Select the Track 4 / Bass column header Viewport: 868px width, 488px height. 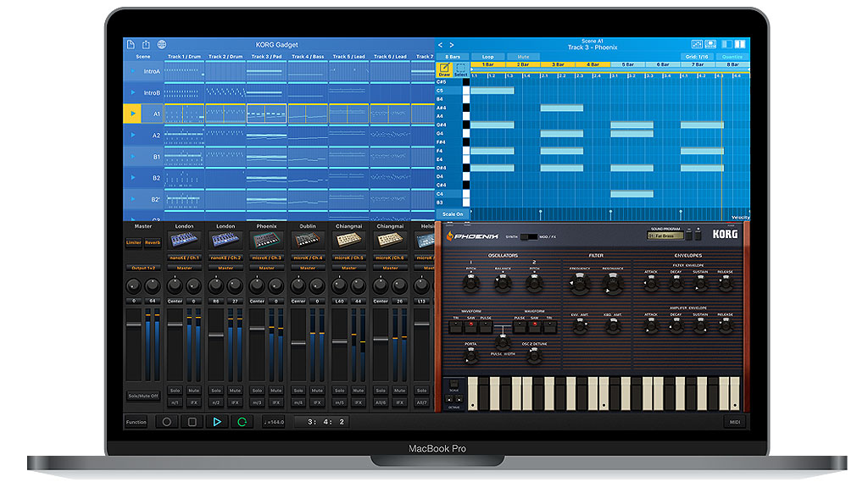pyautogui.click(x=308, y=57)
